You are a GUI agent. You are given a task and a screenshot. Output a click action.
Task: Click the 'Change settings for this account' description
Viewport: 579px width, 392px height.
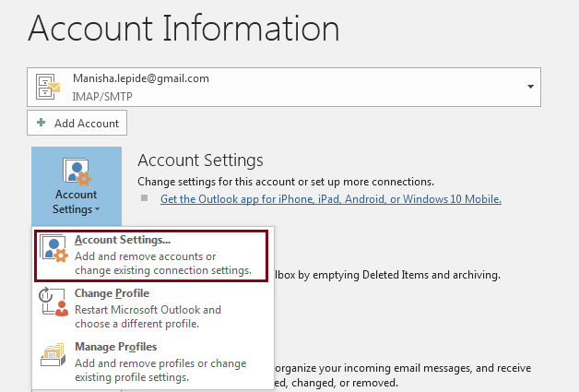[286, 182]
